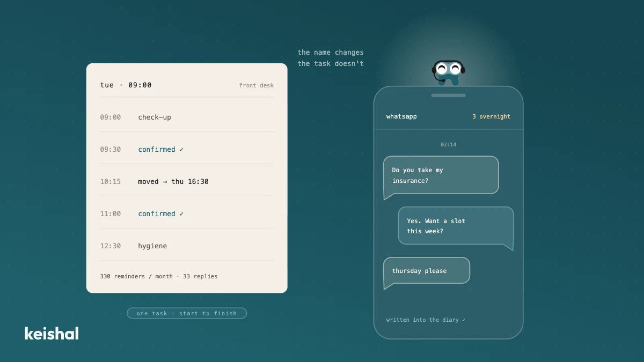Screen dimensions: 644x362
Task: Click the 09:30 time slot
Action: click(111, 149)
